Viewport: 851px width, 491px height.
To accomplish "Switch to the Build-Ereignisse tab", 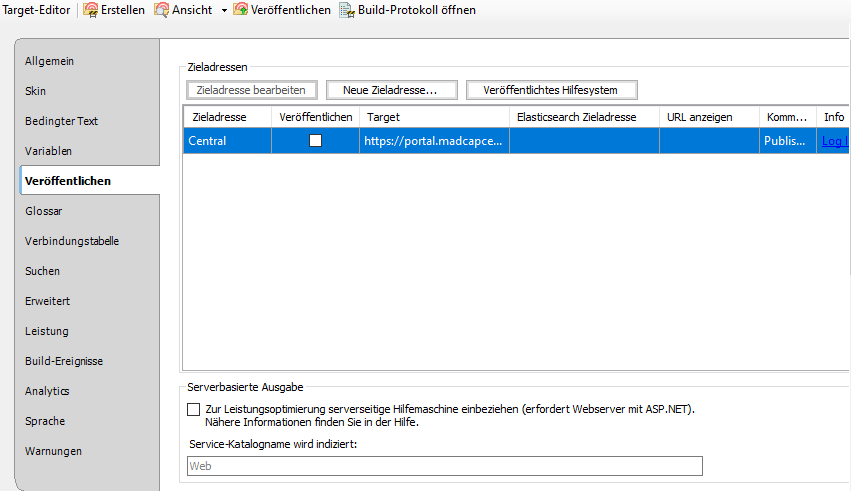I will pos(64,361).
